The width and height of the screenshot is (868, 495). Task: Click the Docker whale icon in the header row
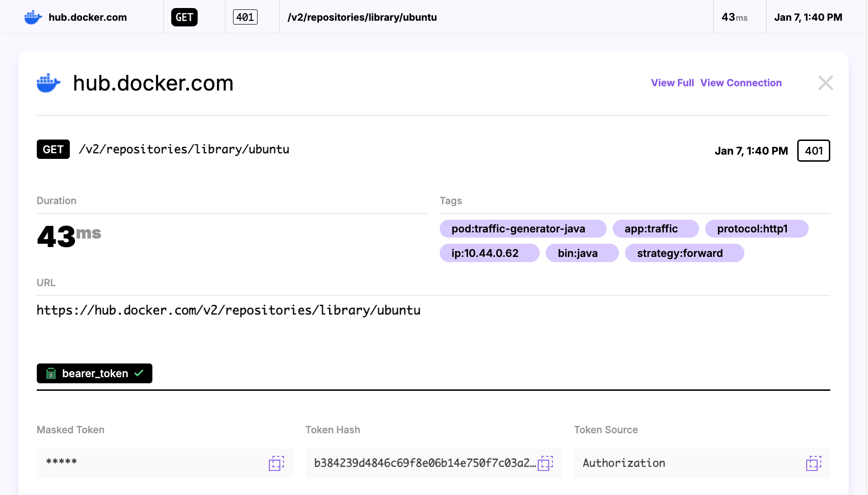point(32,16)
